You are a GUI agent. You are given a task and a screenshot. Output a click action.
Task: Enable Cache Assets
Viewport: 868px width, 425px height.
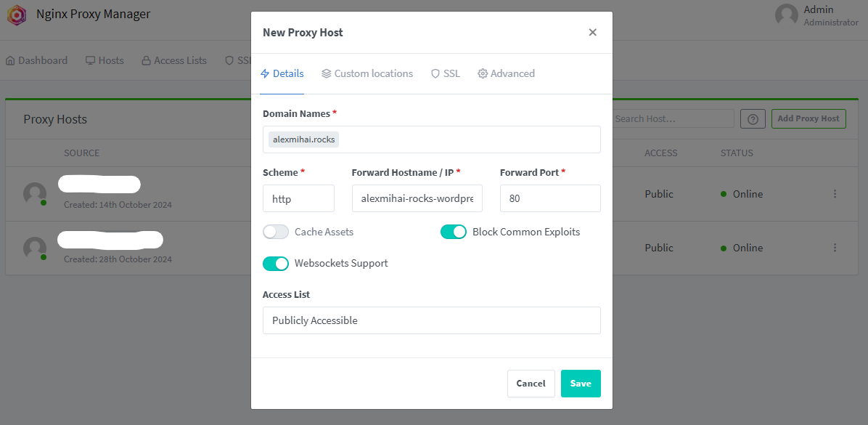(x=276, y=231)
